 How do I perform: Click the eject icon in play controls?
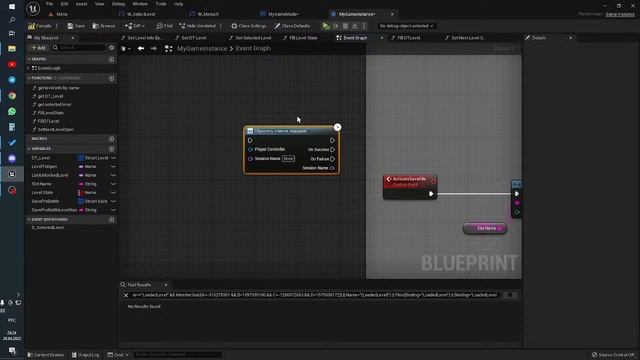(355, 26)
